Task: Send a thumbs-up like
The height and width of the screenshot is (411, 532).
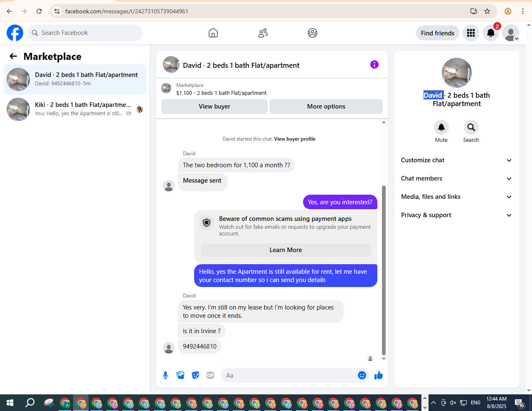Action: pyautogui.click(x=379, y=375)
